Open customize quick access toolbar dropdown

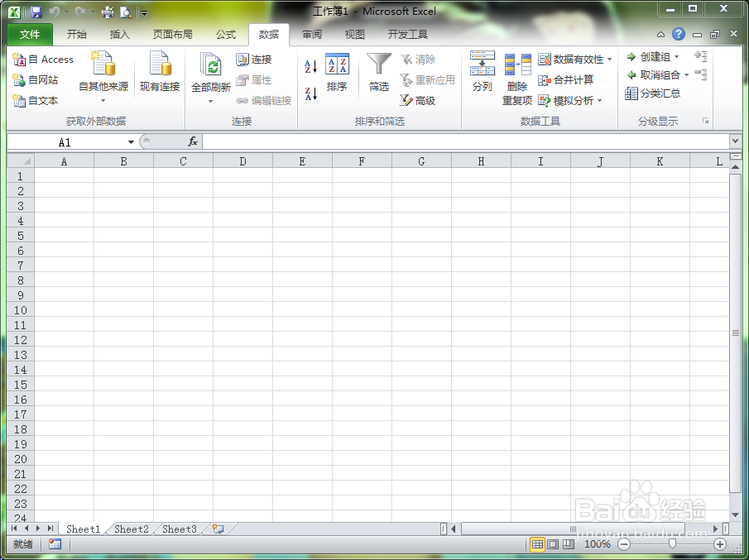[x=144, y=13]
